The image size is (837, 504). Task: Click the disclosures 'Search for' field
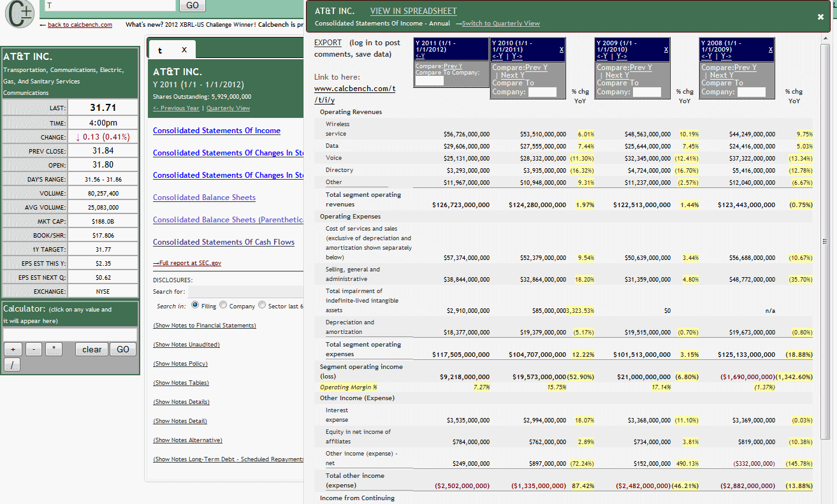point(245,291)
